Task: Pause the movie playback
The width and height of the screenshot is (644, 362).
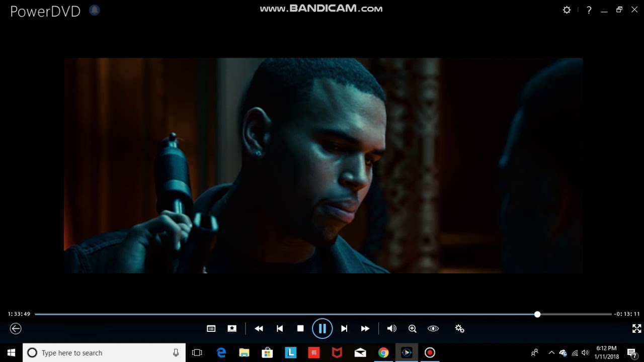Action: [x=322, y=329]
